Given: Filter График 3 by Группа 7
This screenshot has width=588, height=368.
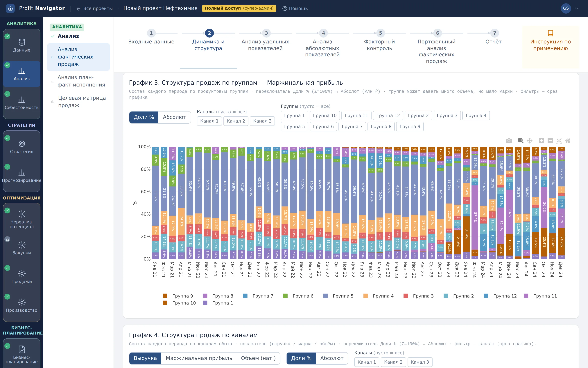Looking at the screenshot, I should click(x=352, y=127).
